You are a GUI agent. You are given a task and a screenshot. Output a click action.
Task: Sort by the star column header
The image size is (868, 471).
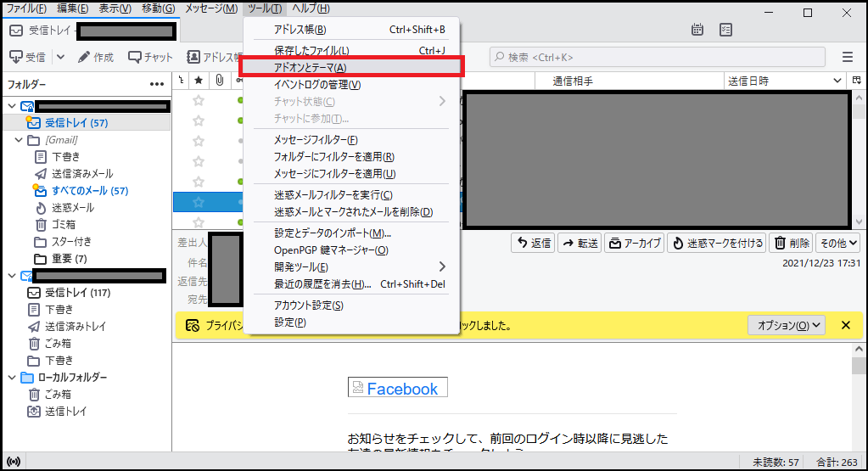click(x=199, y=81)
